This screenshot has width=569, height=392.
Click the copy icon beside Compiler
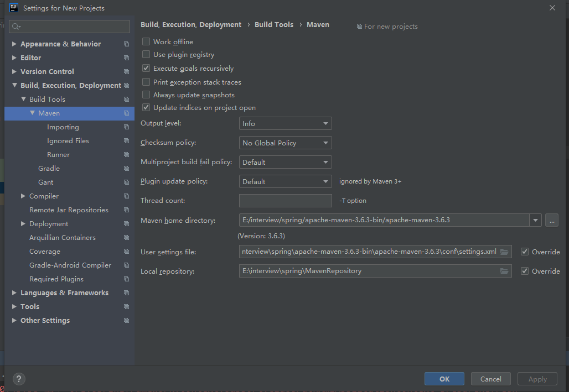tap(126, 196)
